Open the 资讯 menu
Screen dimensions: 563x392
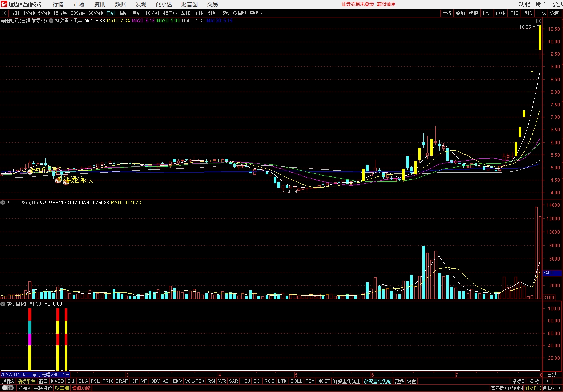100,4
